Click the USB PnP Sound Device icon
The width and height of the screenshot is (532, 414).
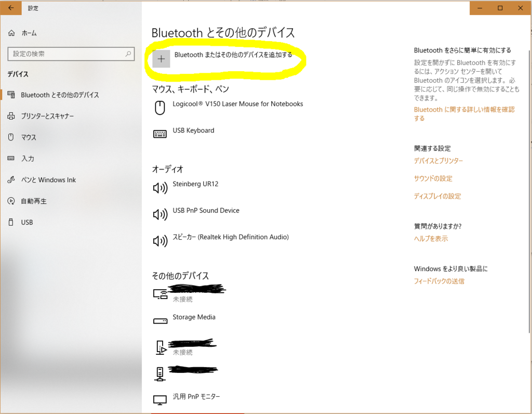click(x=160, y=214)
